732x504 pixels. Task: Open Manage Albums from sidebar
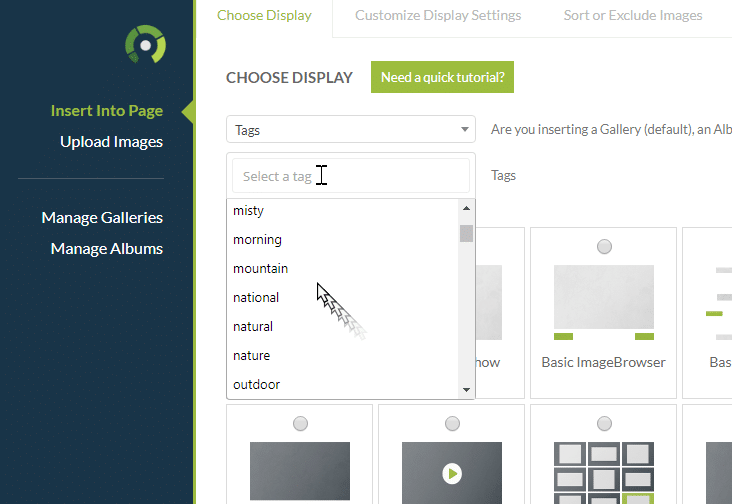pos(107,249)
